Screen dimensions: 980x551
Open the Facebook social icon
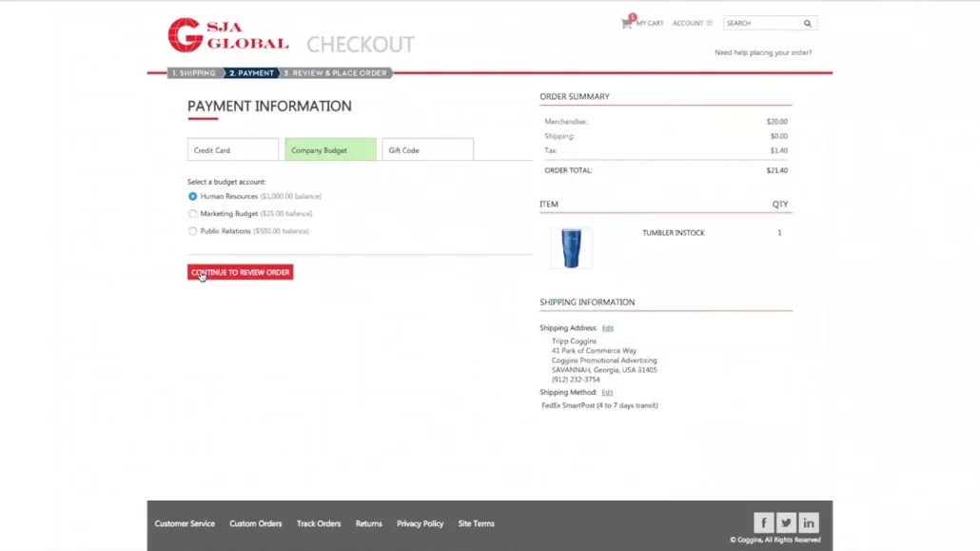tap(763, 522)
